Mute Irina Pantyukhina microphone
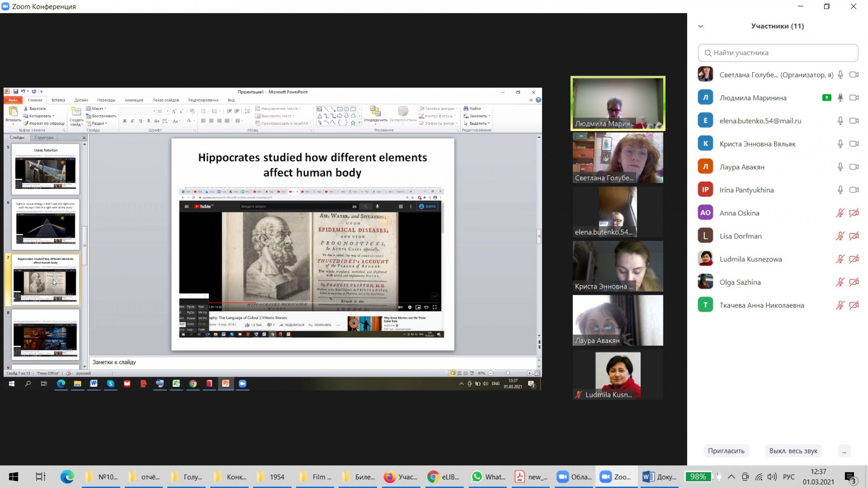 (x=840, y=190)
